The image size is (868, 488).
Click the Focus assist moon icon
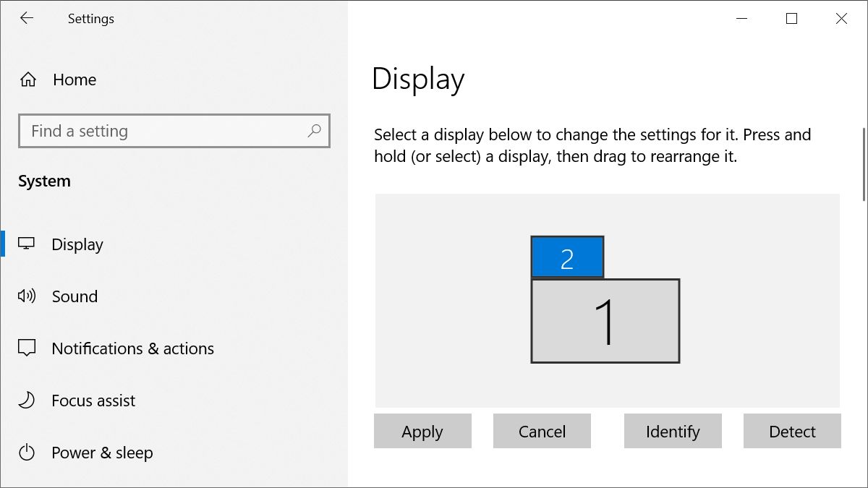pos(27,400)
